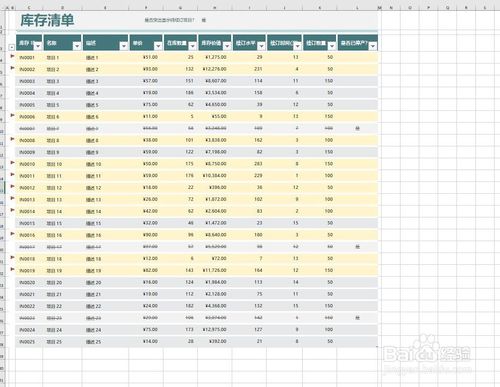Open the 续订时间 column filter dropdown

click(297, 46)
